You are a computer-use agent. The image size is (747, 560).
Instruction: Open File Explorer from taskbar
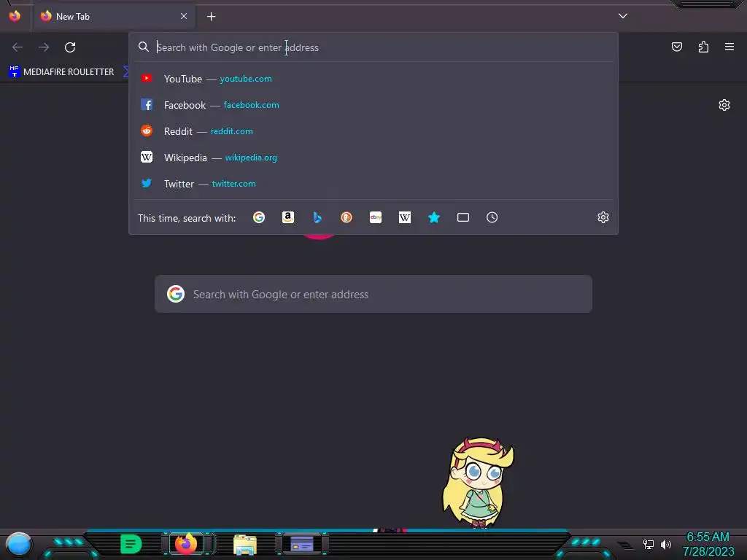coord(245,544)
